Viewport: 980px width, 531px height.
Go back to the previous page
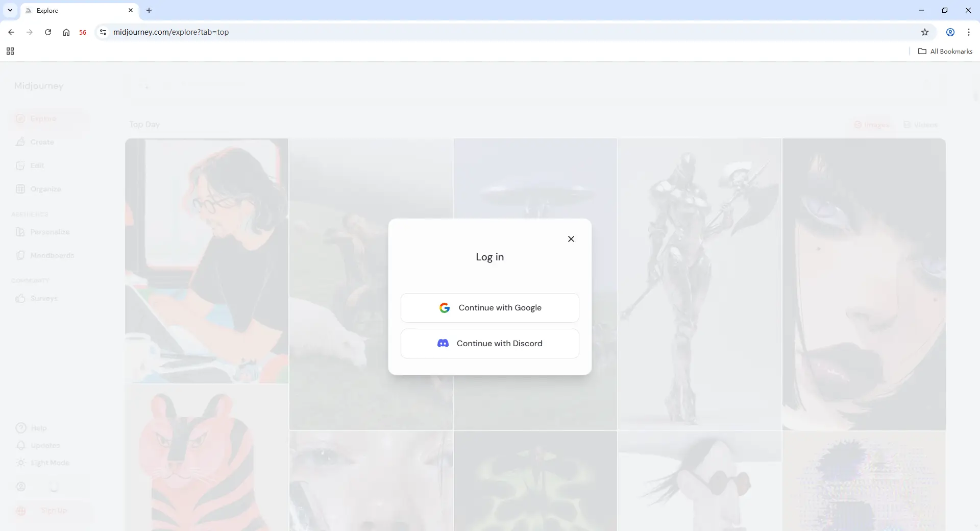point(11,32)
